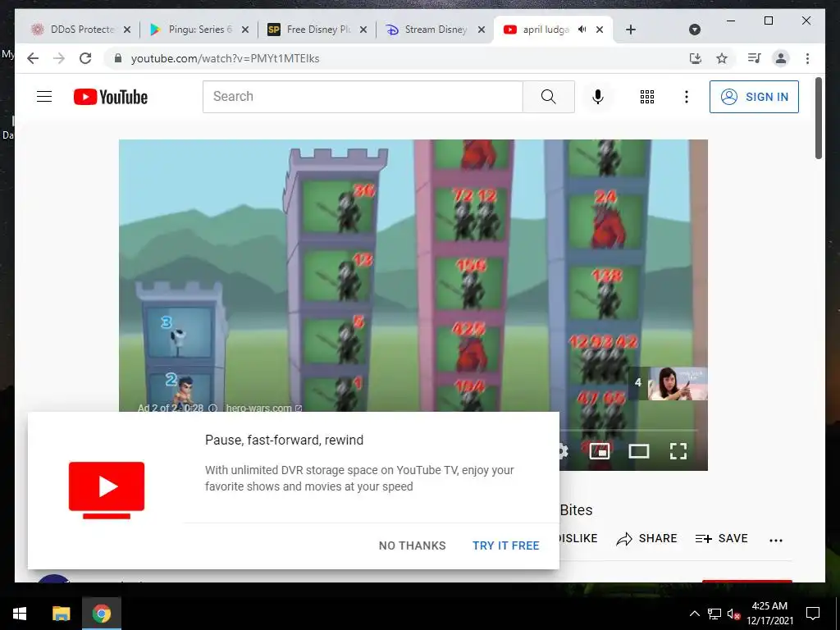Open the YouTube apps grid
Image resolution: width=840 pixels, height=630 pixels.
[x=647, y=97]
